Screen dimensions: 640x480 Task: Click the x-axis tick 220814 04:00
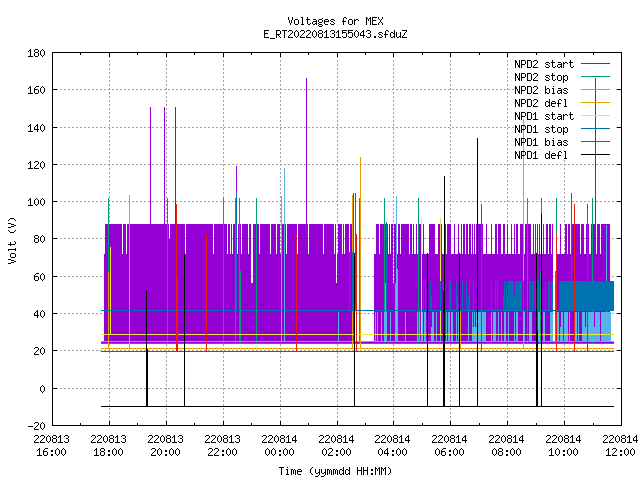point(392,446)
